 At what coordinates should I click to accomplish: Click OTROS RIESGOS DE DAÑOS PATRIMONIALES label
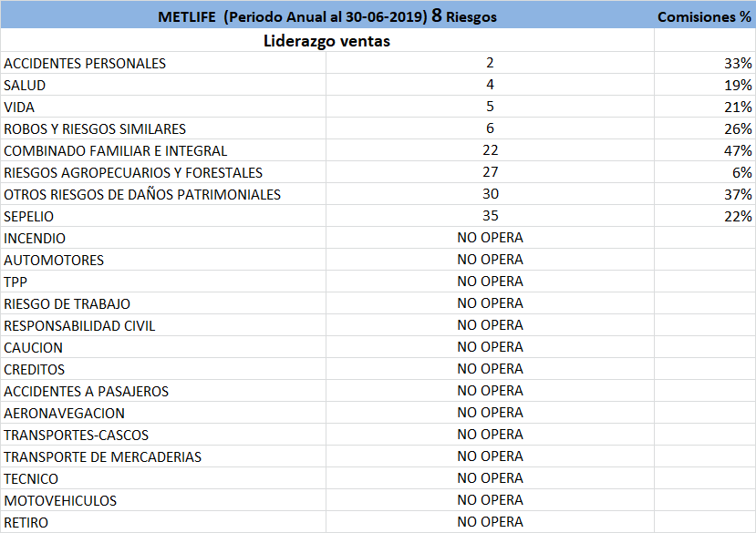coord(142,195)
